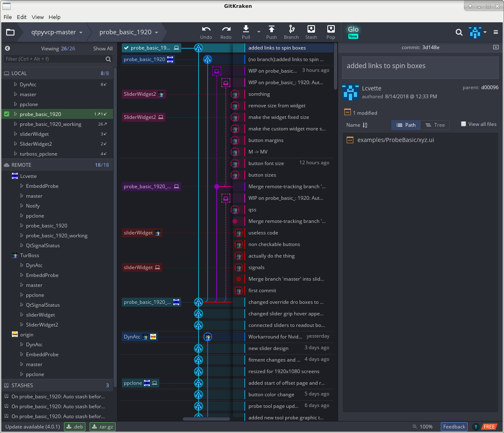Open the Glo boards icon

[x=353, y=32]
